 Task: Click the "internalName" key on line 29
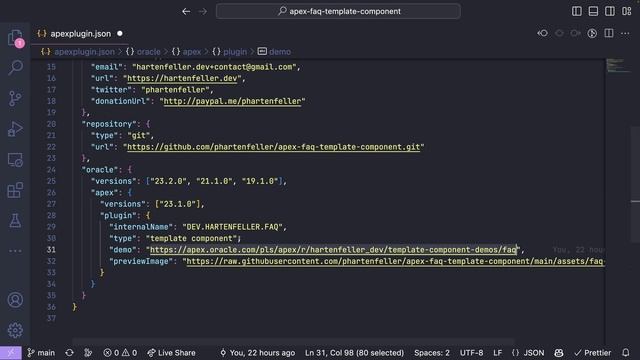[x=141, y=227]
